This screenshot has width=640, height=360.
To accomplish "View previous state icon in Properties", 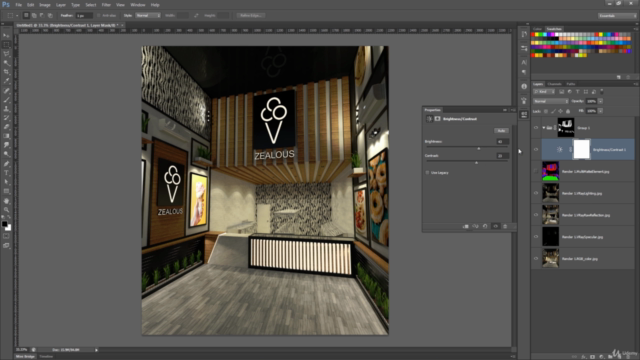I will coord(475,226).
